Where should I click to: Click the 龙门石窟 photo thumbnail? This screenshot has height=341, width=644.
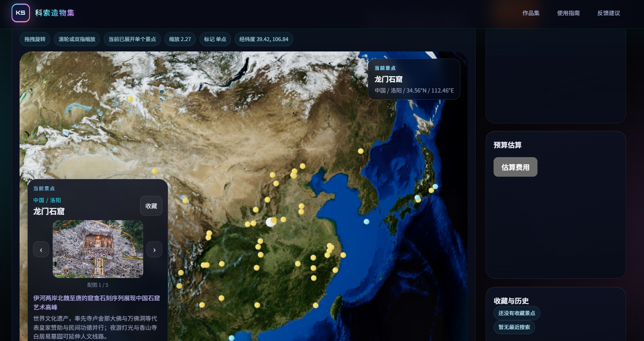tap(98, 249)
